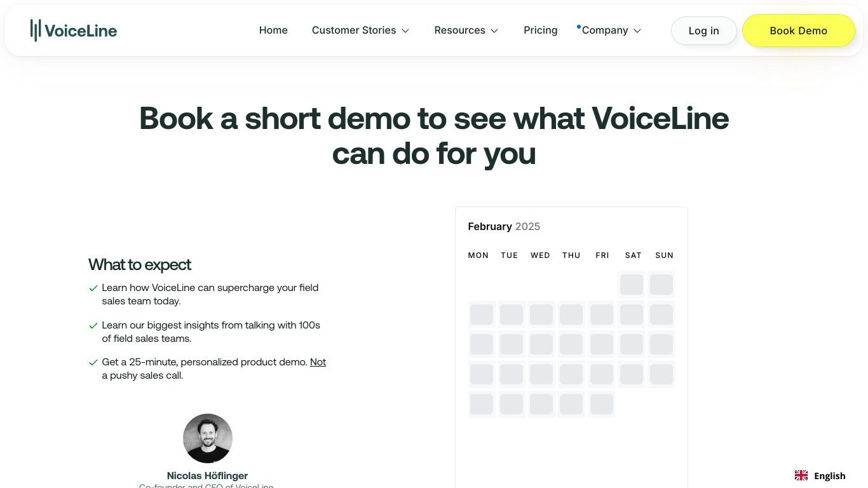Viewport: 868px width, 488px height.
Task: Open the English language selector
Action: coord(820,476)
